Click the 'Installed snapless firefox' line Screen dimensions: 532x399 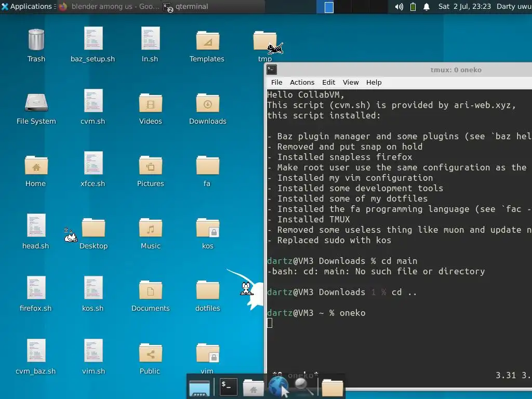point(345,157)
